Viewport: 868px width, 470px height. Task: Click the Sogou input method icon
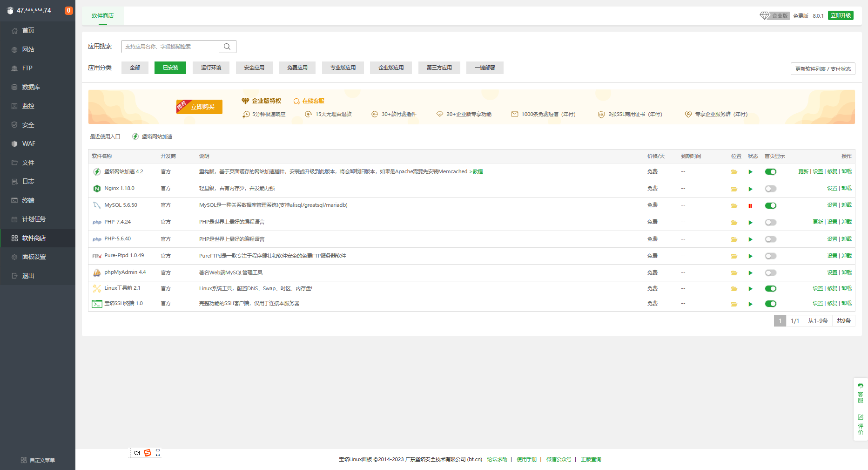click(x=148, y=453)
